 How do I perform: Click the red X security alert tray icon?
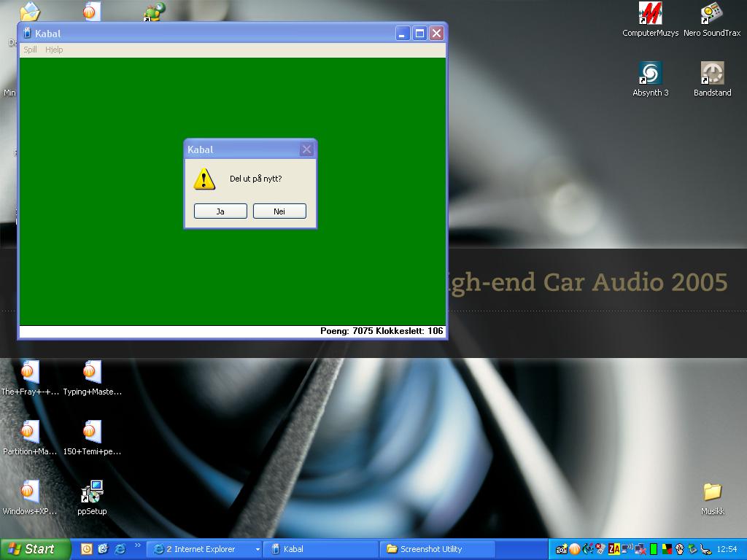[x=600, y=550]
